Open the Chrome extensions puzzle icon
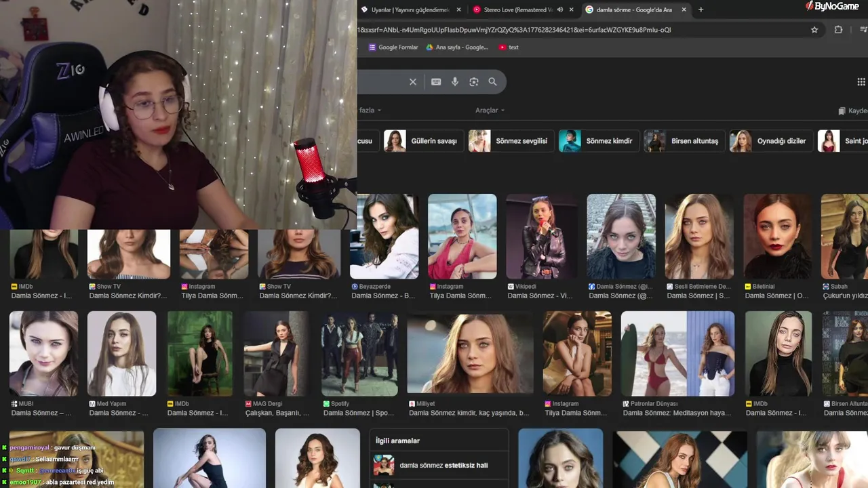This screenshot has width=868, height=488. [838, 30]
